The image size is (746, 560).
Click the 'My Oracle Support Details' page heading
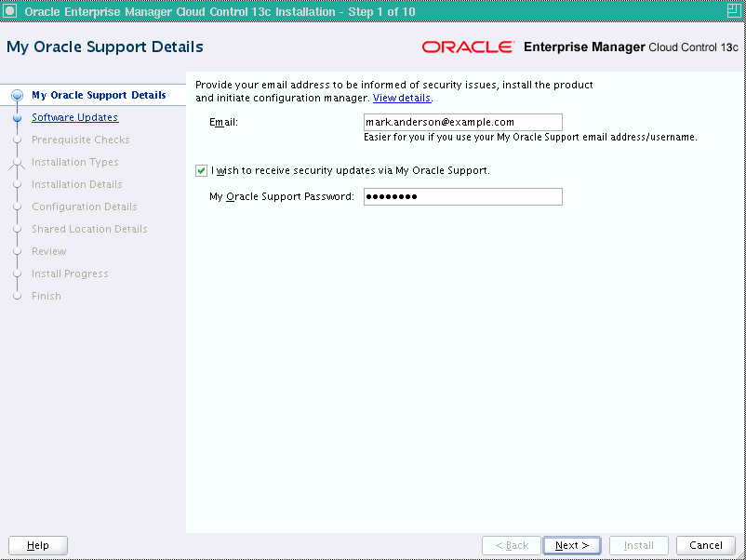pos(105,47)
